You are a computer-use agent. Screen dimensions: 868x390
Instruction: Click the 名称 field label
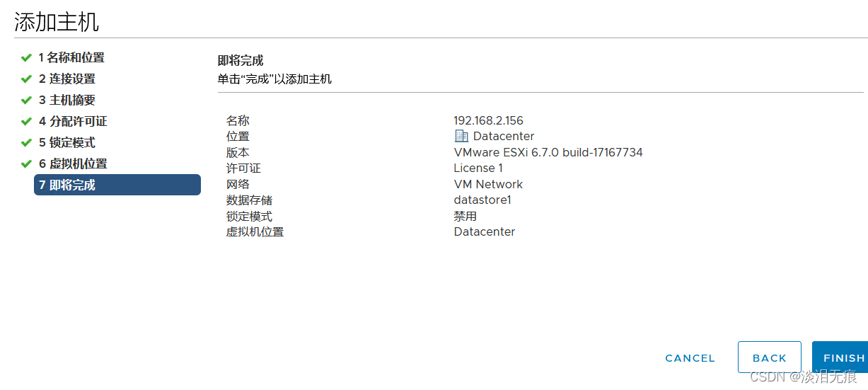(x=238, y=120)
